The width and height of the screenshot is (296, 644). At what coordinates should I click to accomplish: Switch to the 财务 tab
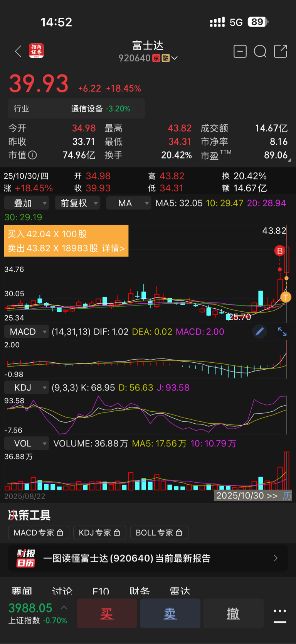(140, 591)
